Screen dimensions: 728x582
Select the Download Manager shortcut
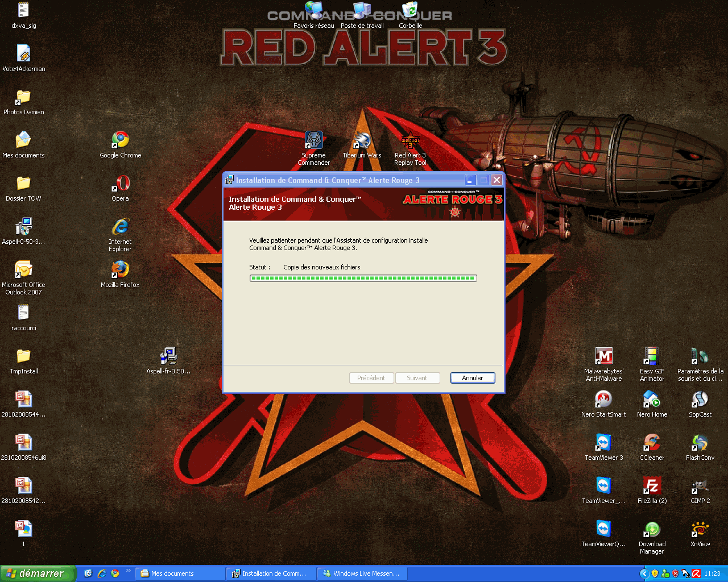click(x=652, y=537)
